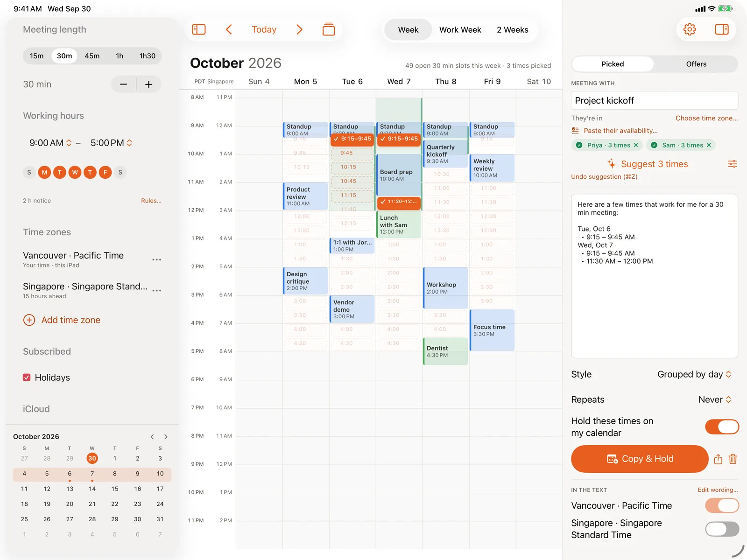This screenshot has height=560, width=747.
Task: Select October 14 in mini calendar
Action: click(92, 489)
